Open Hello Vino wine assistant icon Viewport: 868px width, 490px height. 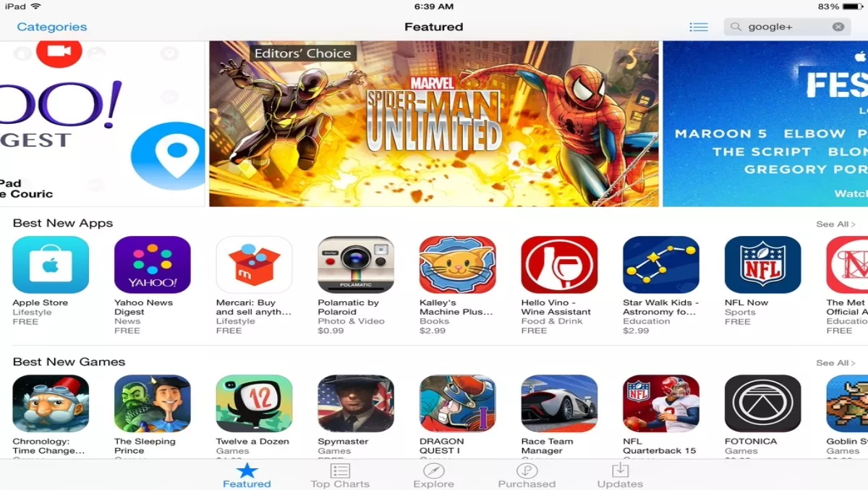pos(559,265)
